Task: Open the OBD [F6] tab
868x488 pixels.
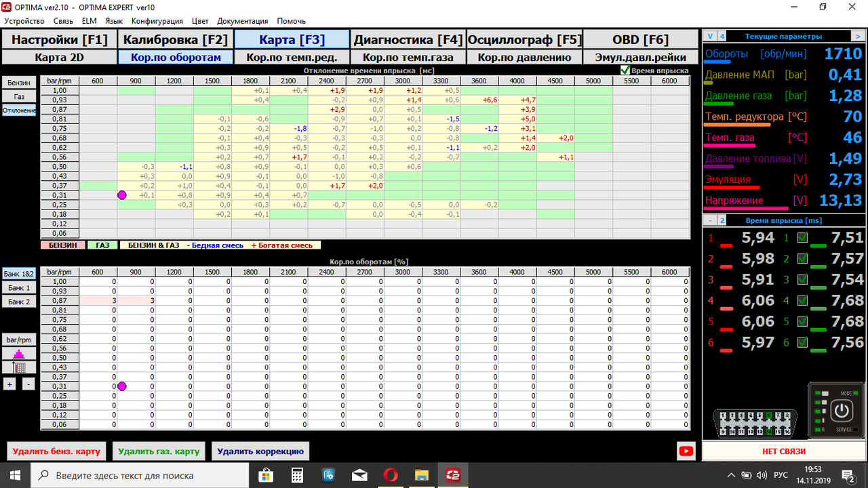Action: [x=640, y=39]
